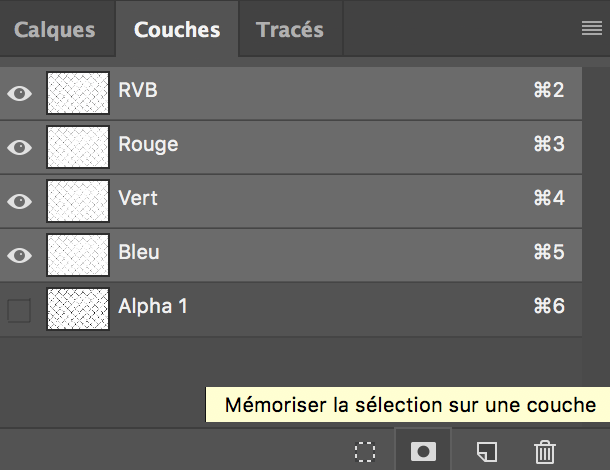Select the Rouge channel row
The image size is (610, 470).
300,145
